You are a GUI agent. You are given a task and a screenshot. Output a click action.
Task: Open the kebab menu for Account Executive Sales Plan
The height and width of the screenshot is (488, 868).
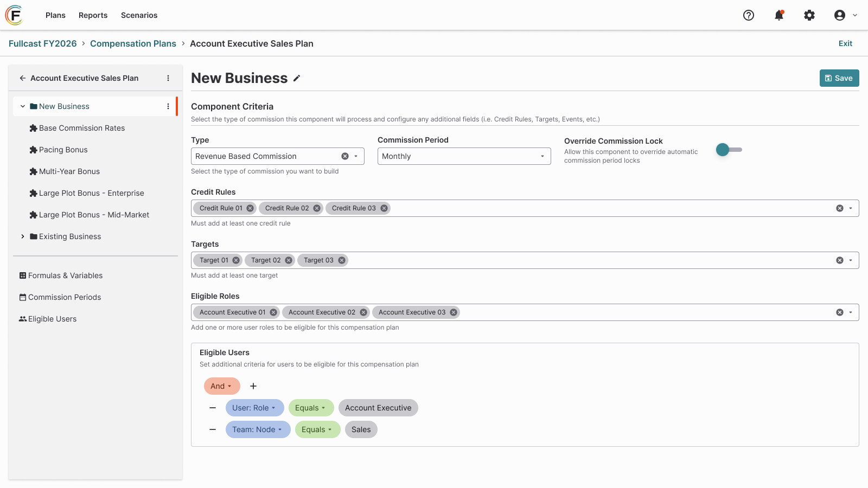point(168,78)
